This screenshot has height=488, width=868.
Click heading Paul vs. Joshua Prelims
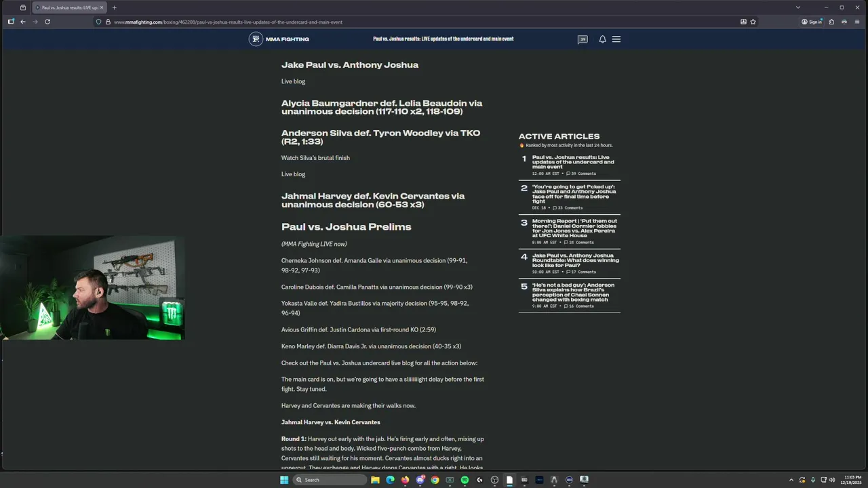click(x=347, y=226)
